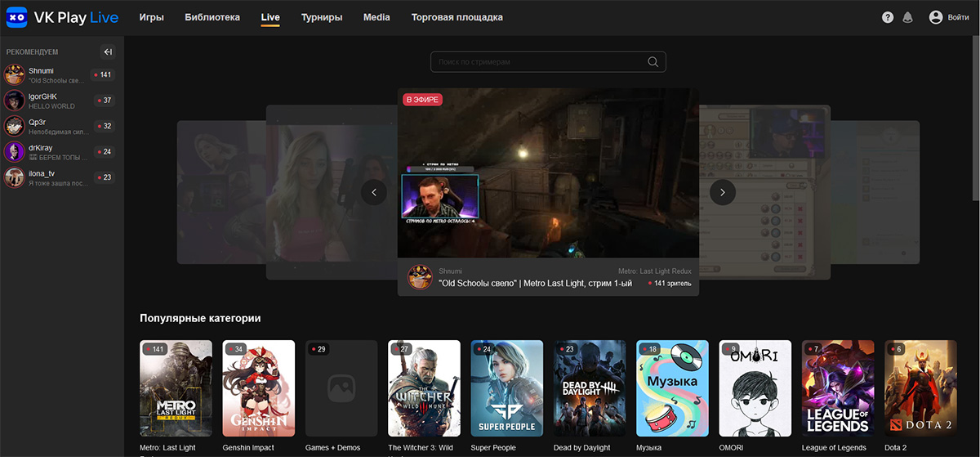
Task: Open the OMORI category card
Action: click(x=755, y=388)
